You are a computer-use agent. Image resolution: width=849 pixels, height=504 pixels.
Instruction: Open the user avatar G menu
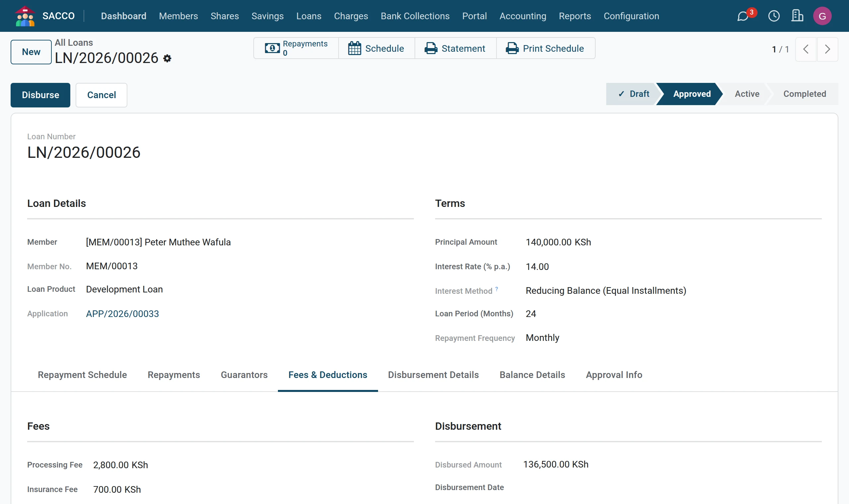coord(822,16)
